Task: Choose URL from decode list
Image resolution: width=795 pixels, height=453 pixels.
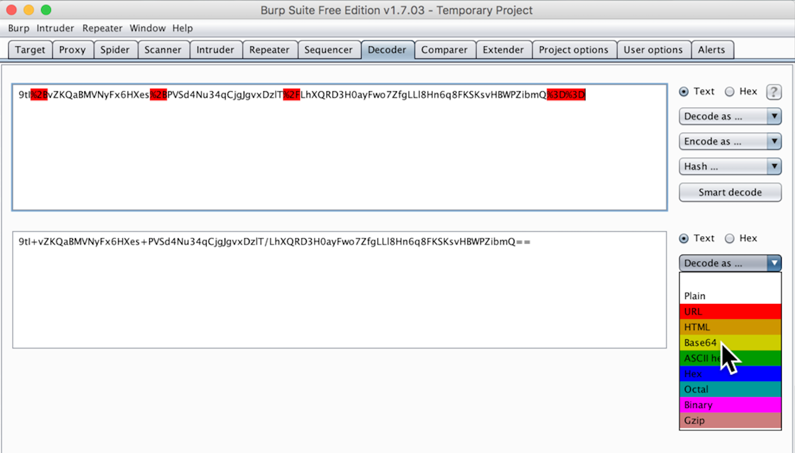Action: point(730,311)
